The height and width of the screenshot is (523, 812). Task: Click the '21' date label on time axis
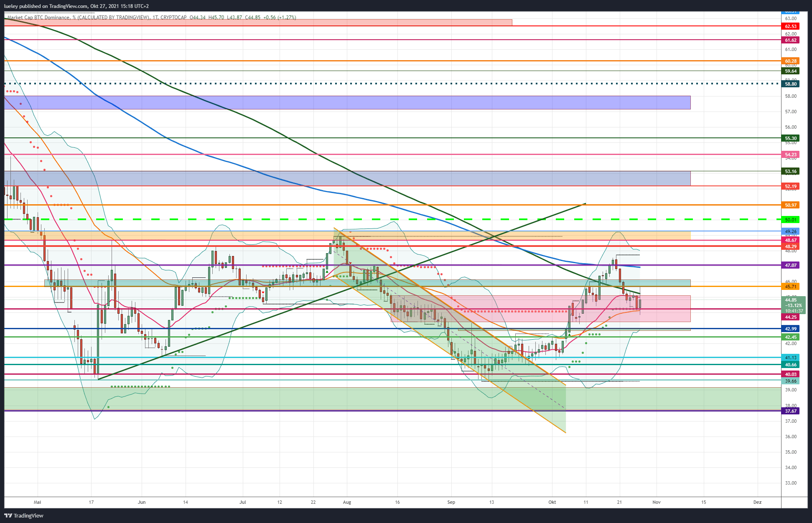pyautogui.click(x=619, y=502)
